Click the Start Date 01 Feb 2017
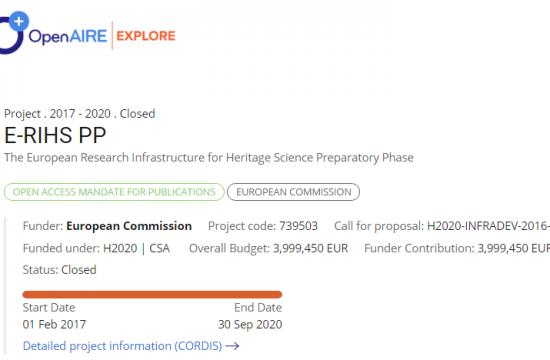The width and height of the screenshot is (550, 360). coord(54,324)
